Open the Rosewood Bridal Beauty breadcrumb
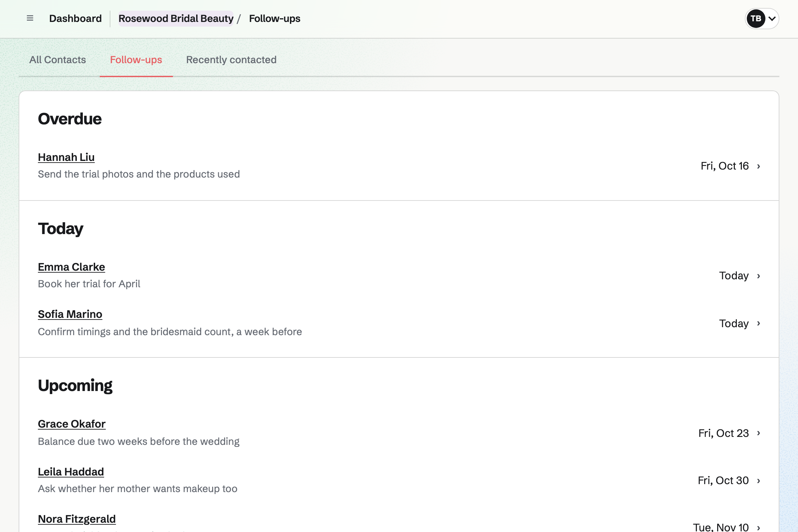 point(176,18)
